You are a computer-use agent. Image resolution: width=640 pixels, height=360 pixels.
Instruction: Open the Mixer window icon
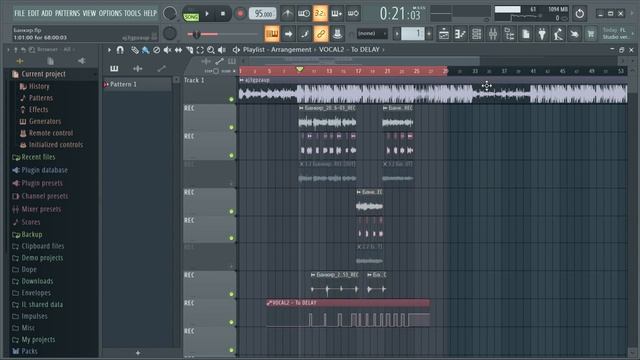click(x=493, y=34)
